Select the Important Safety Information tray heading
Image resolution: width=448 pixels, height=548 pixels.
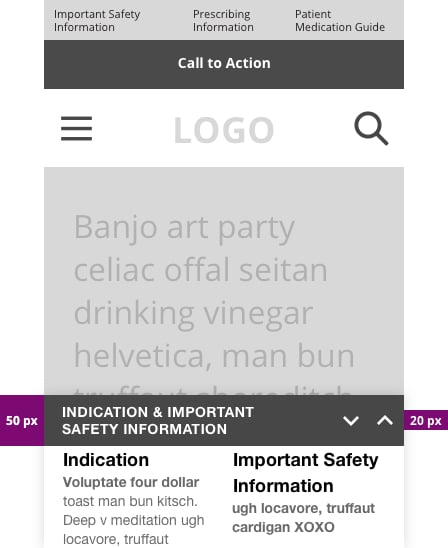tap(305, 473)
